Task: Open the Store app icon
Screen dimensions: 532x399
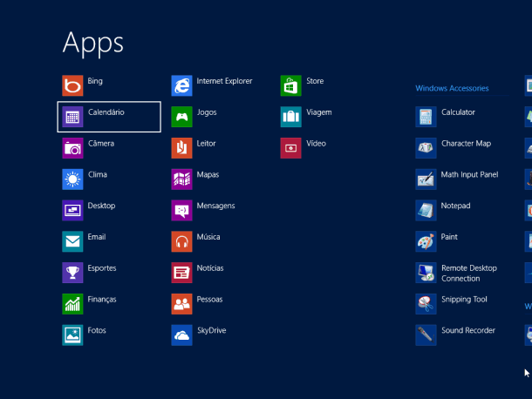Action: coord(290,85)
